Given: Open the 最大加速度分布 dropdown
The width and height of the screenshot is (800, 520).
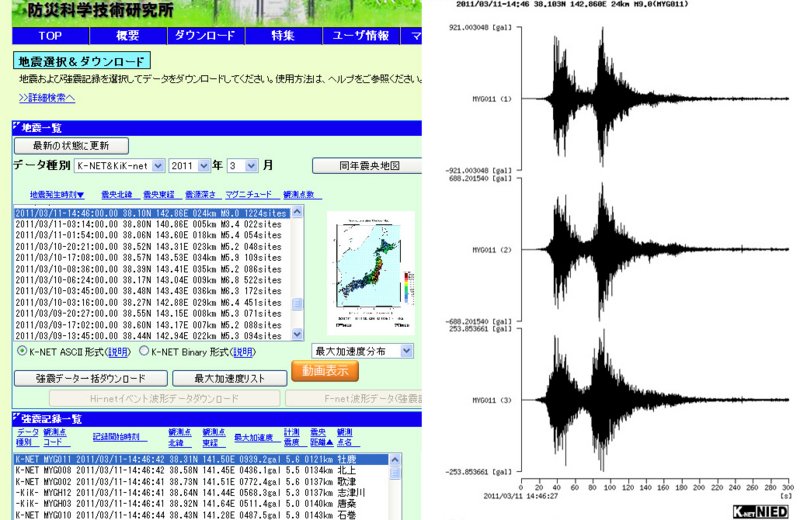Looking at the screenshot, I should pyautogui.click(x=362, y=351).
